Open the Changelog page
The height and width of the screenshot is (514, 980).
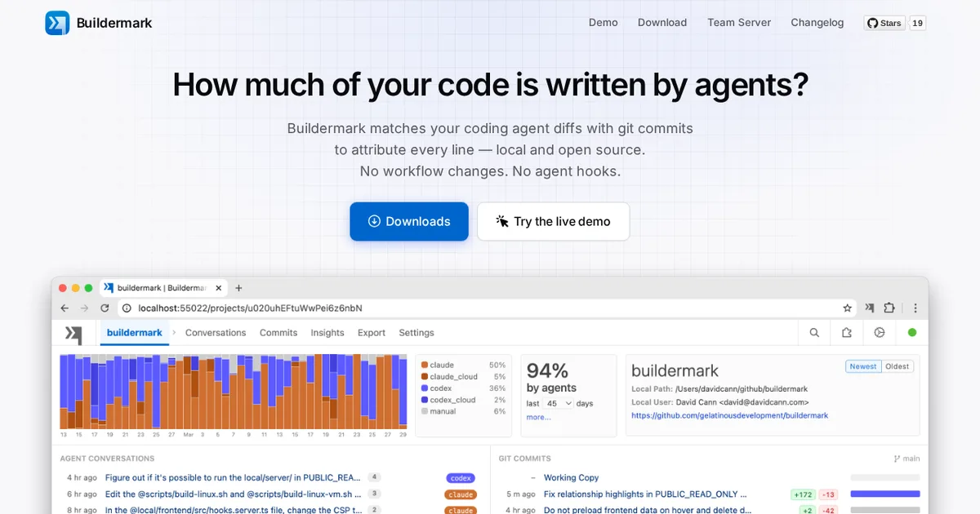(817, 23)
